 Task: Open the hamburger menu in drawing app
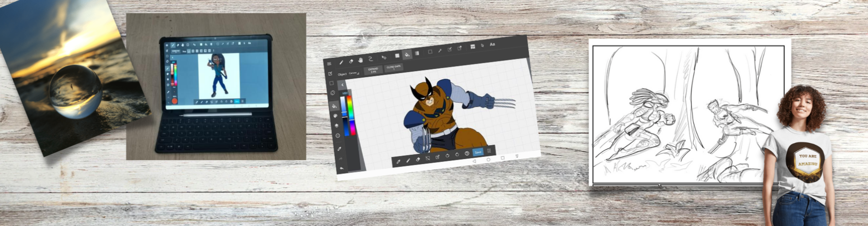pos(329,64)
